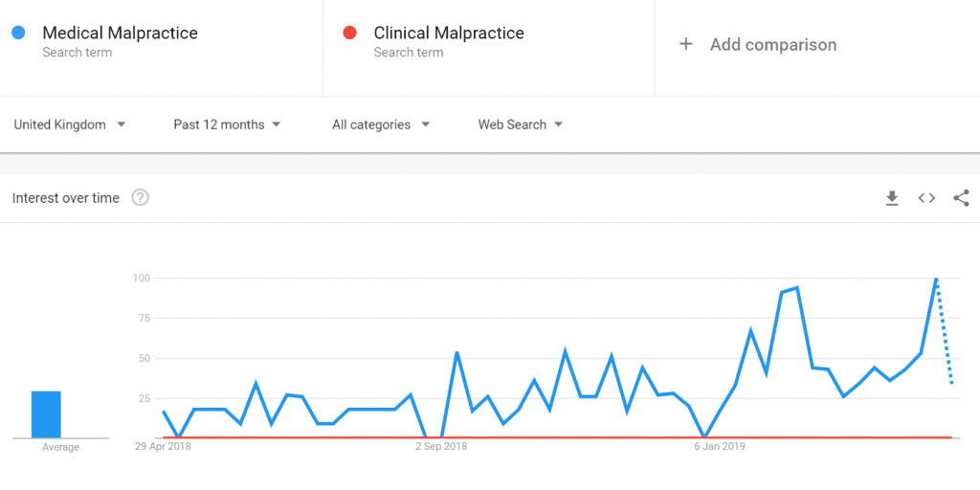
Task: Click the chart peak at 100
Action: pos(936,278)
